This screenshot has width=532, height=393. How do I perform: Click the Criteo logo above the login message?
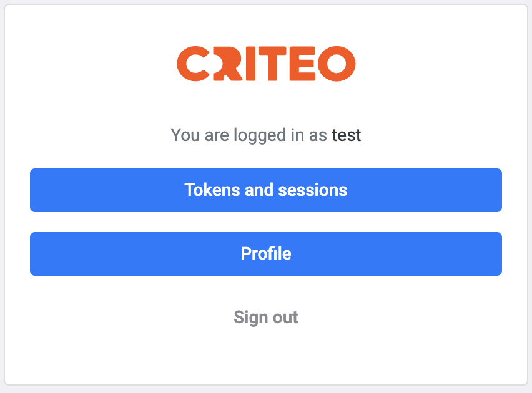coord(266,64)
